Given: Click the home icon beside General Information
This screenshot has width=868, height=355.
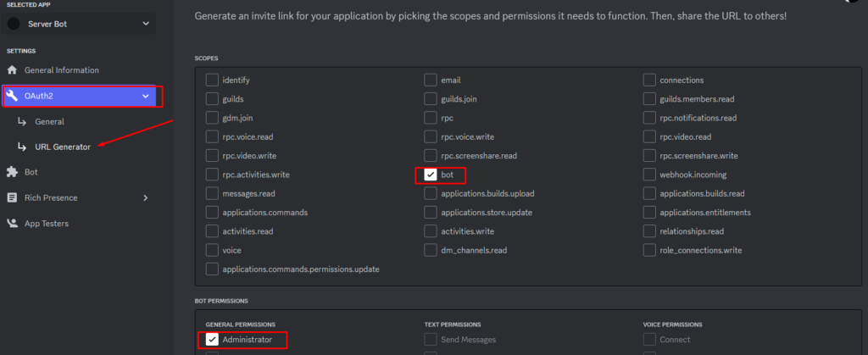Looking at the screenshot, I should [12, 70].
